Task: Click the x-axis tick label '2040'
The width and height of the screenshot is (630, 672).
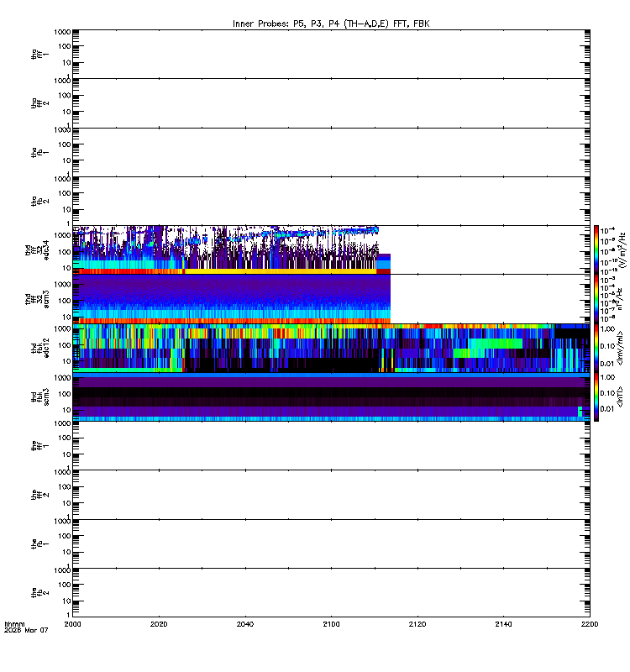Action: click(x=245, y=624)
